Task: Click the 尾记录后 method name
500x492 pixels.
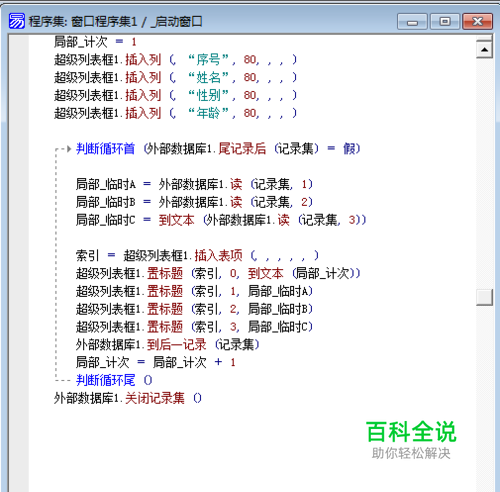Action: point(242,149)
